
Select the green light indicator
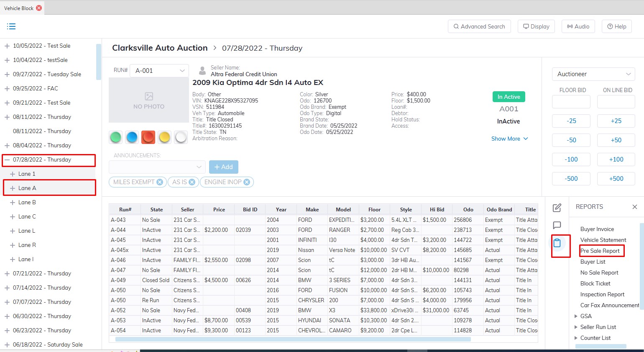[116, 137]
